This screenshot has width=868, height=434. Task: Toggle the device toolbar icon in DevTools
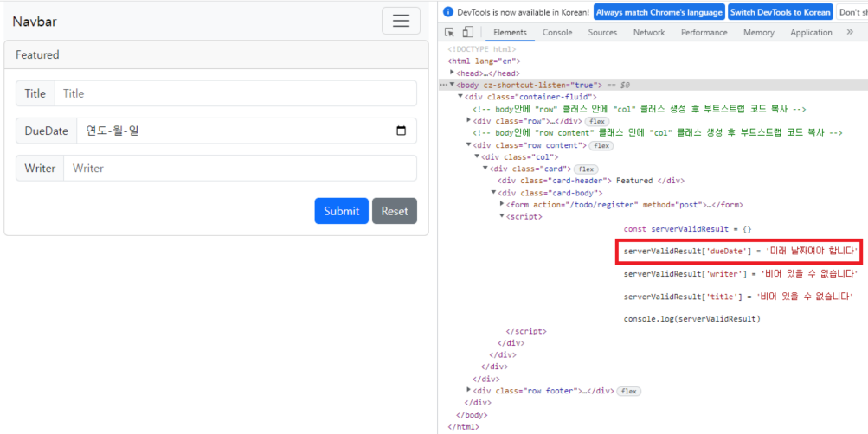pyautogui.click(x=468, y=32)
